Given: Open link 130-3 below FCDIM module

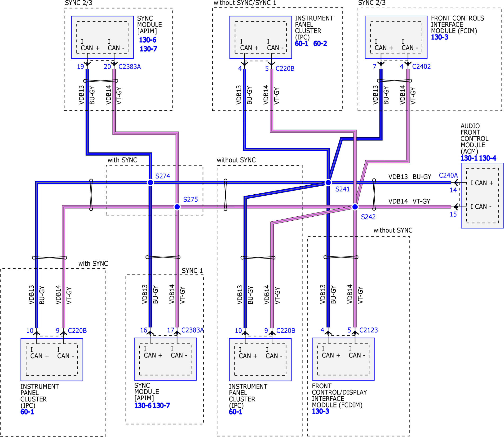Looking at the screenshot, I should coord(320,411).
